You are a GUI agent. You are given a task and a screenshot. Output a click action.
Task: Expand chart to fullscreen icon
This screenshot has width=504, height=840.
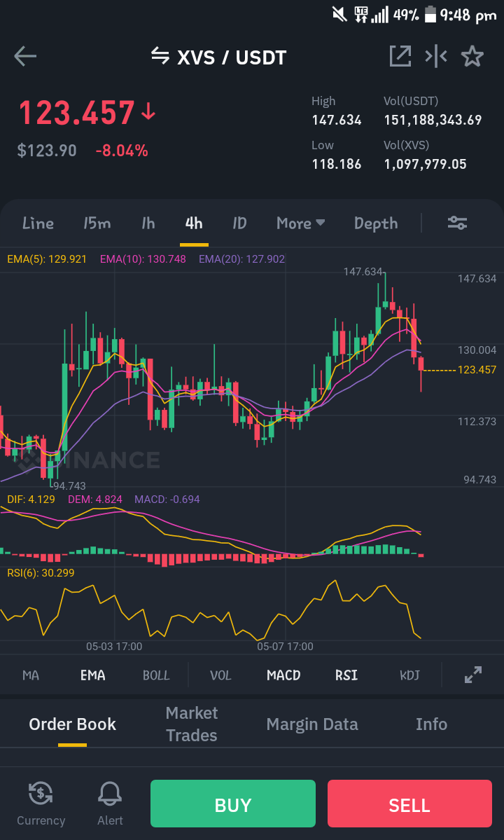pyautogui.click(x=473, y=675)
